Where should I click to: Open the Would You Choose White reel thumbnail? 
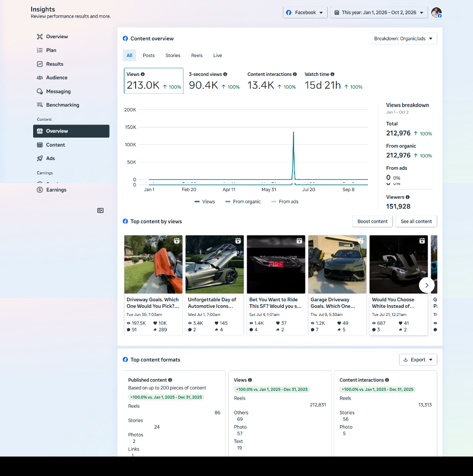tap(399, 265)
